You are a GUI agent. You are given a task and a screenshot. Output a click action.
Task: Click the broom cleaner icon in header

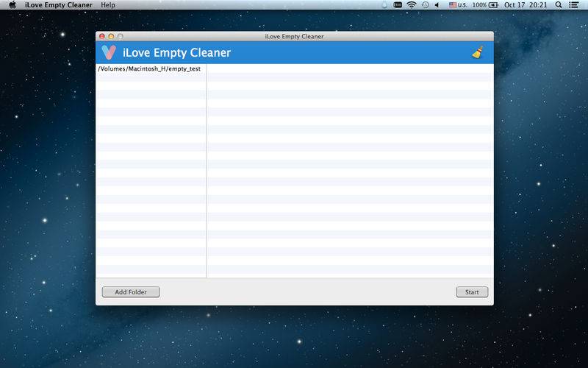pyautogui.click(x=477, y=52)
